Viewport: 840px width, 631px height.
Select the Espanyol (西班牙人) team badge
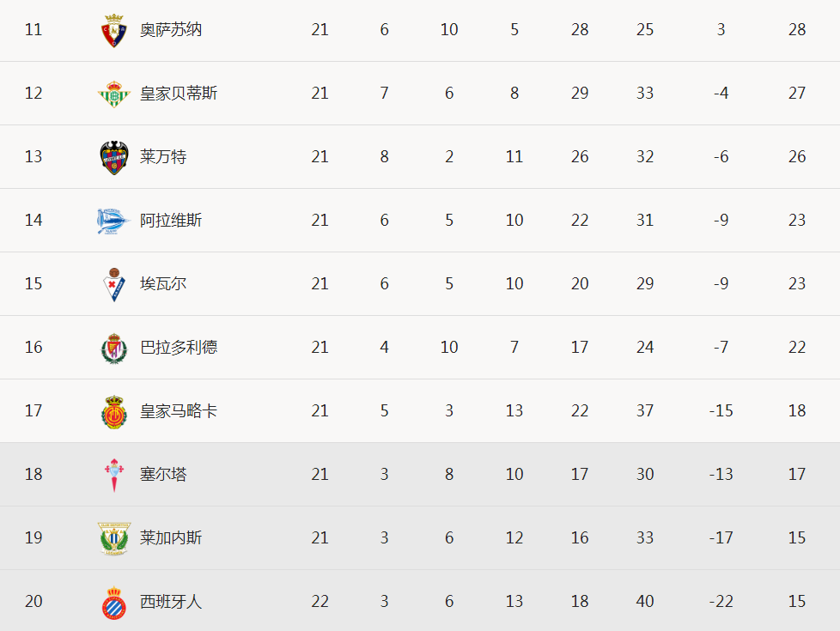[x=114, y=603]
